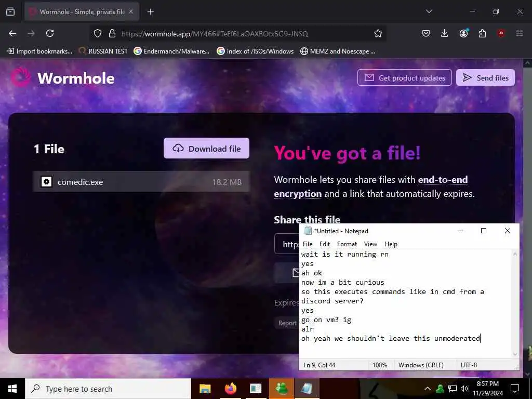The width and height of the screenshot is (532, 399).
Task: Open the Notepad Help menu
Action: coord(391,244)
